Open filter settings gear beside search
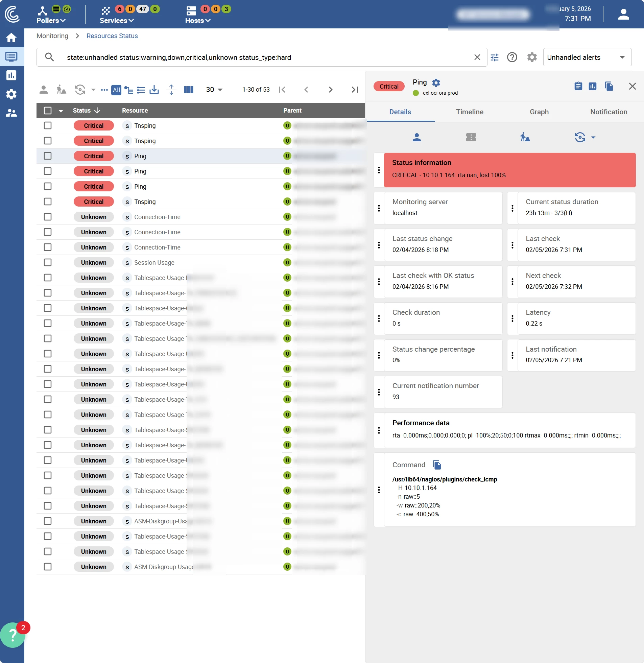This screenshot has width=644, height=663. [x=532, y=57]
